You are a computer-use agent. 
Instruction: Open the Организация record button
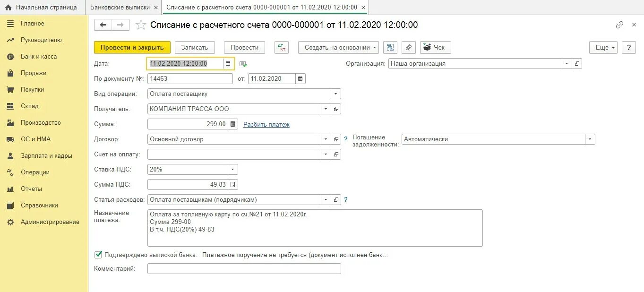tap(577, 63)
